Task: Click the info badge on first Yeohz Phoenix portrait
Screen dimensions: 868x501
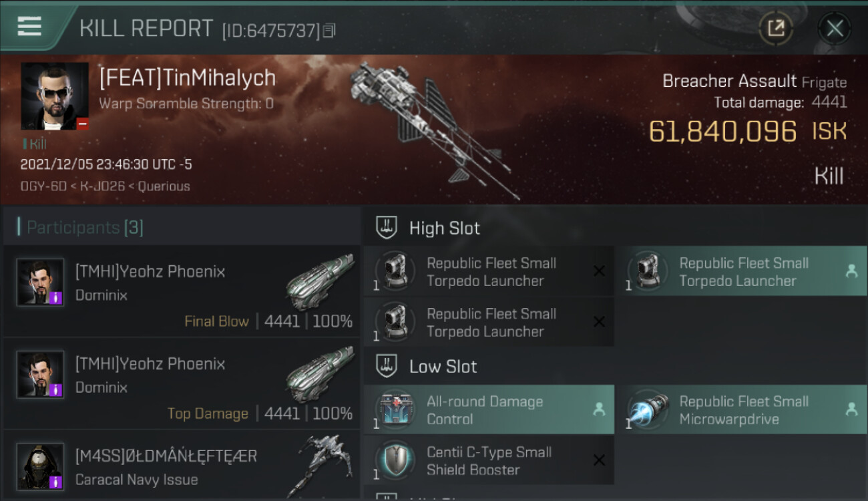Action: (x=56, y=298)
